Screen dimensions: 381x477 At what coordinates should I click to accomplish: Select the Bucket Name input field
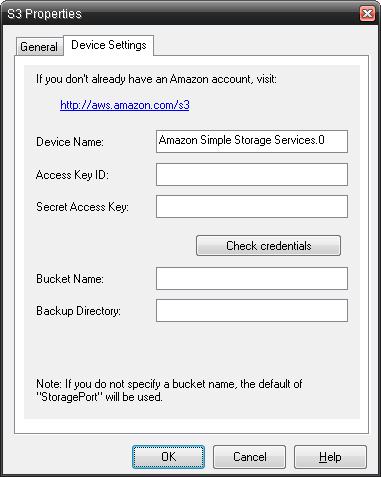pos(252,278)
